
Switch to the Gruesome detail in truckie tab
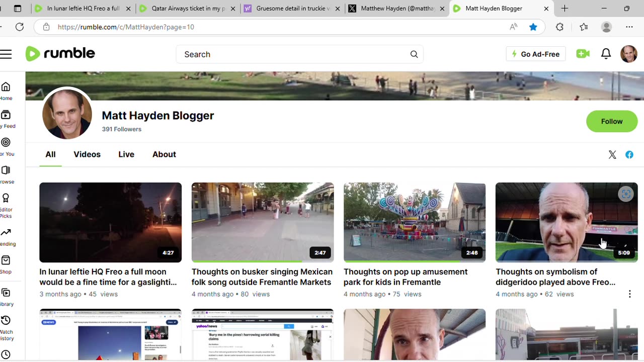(293, 9)
